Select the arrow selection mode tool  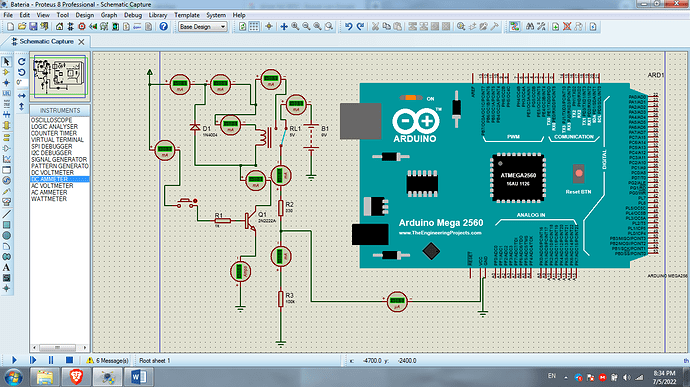pyautogui.click(x=6, y=62)
